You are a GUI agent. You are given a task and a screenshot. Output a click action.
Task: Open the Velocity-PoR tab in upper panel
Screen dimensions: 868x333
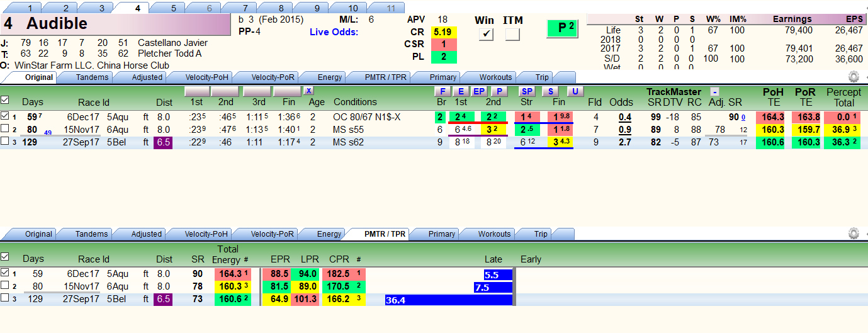[x=273, y=77]
